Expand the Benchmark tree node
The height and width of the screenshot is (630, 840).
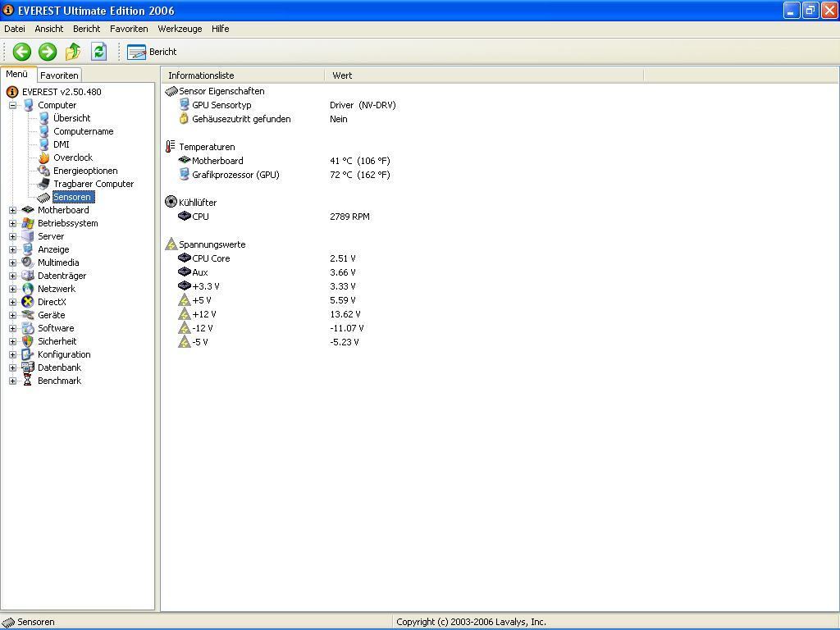[x=12, y=381]
